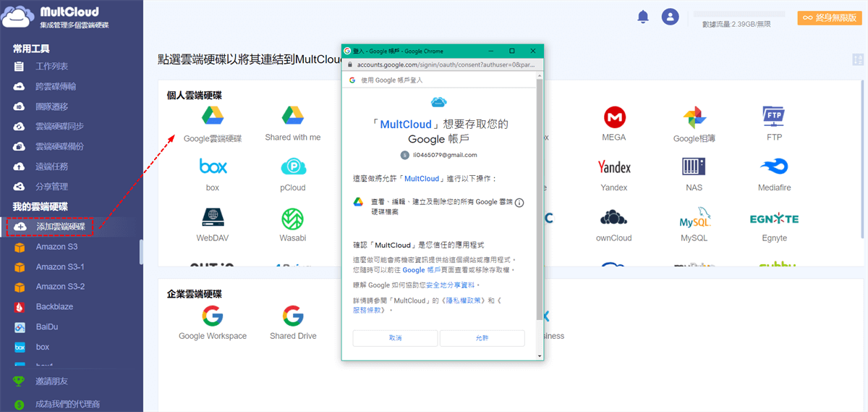Open user account avatar menu
The image size is (868, 412).
[x=671, y=17]
